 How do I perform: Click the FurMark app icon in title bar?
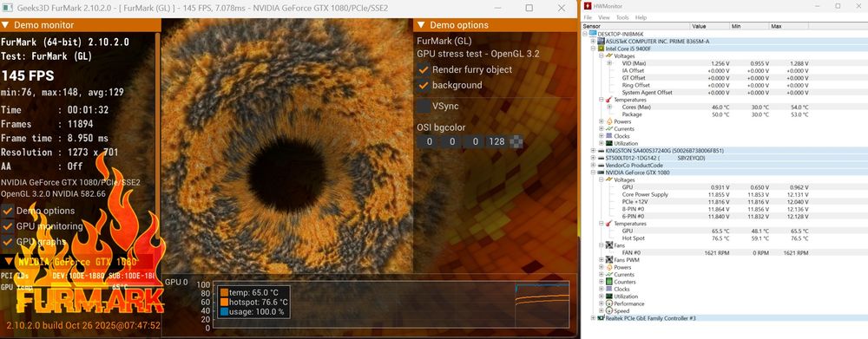coord(7,8)
